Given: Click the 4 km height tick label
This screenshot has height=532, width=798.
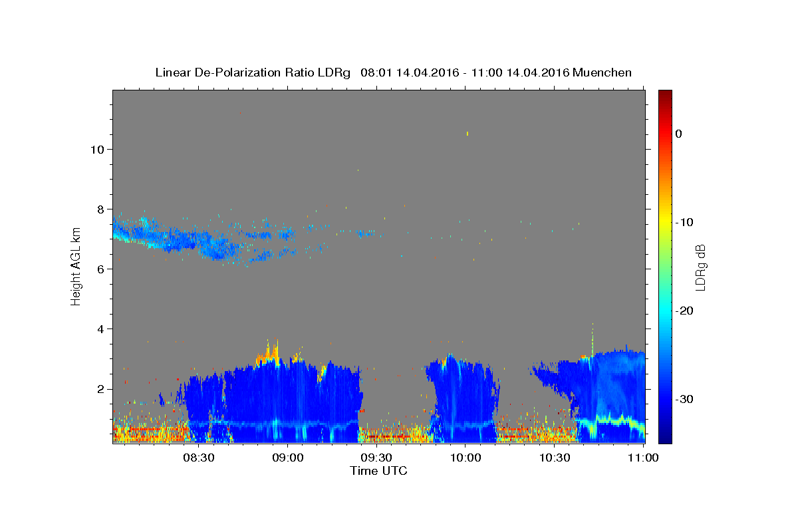Looking at the screenshot, I should (100, 329).
